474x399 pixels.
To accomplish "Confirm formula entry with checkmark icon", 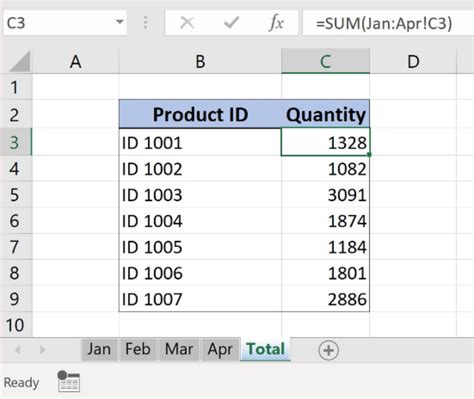I will [231, 23].
